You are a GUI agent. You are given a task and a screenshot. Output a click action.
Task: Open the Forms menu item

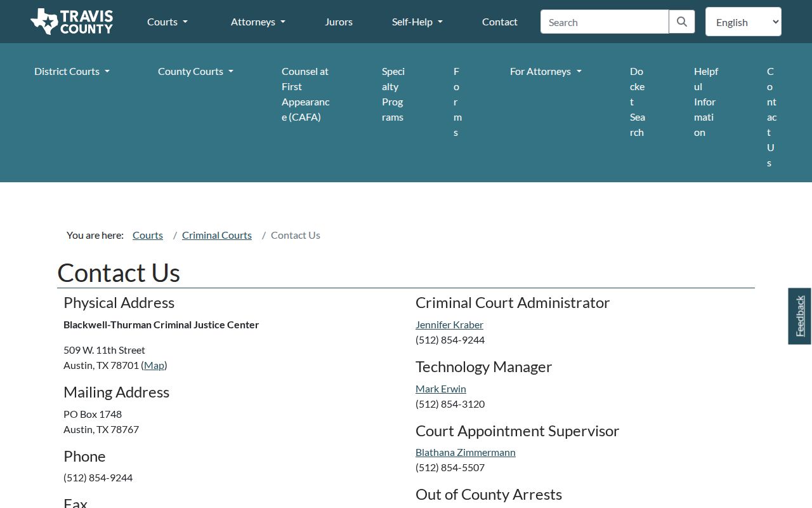(457, 102)
